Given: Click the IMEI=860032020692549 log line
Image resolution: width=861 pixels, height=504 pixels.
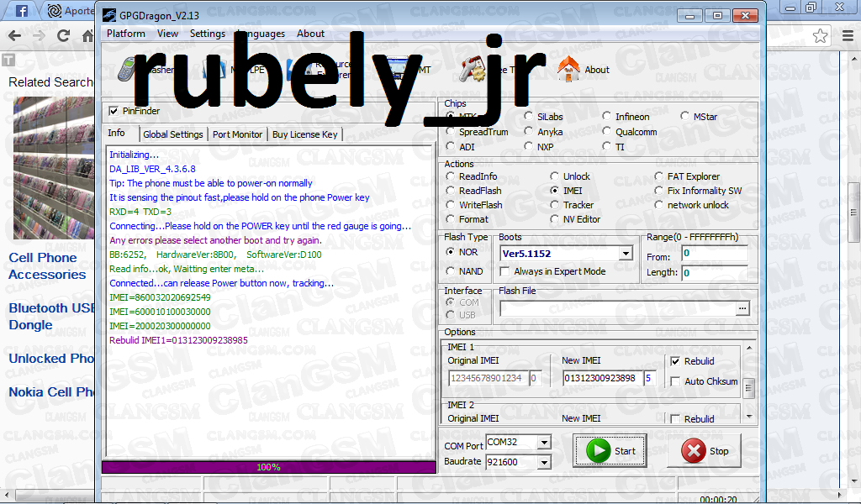Looking at the screenshot, I should click(160, 297).
